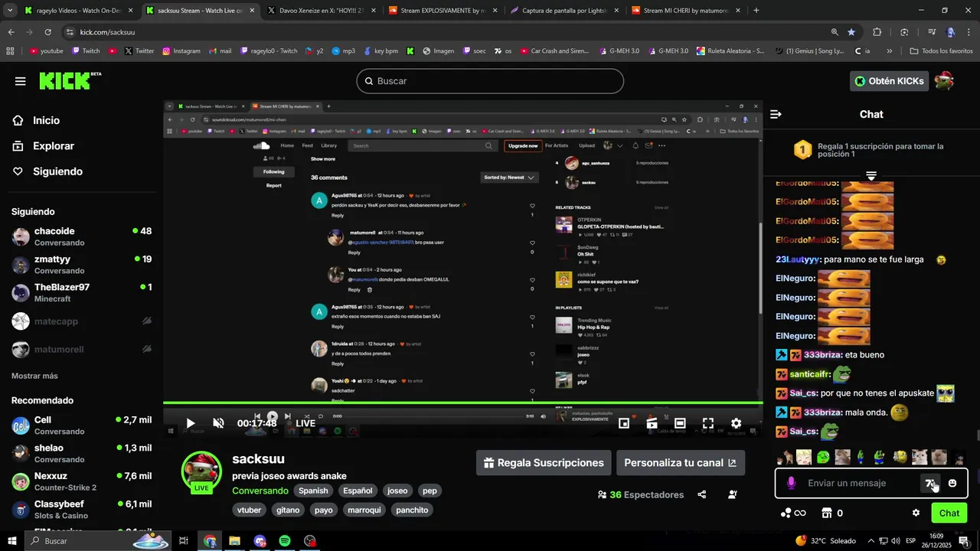The image size is (980, 551).
Task: Open the Conversando category link
Action: pyautogui.click(x=260, y=491)
